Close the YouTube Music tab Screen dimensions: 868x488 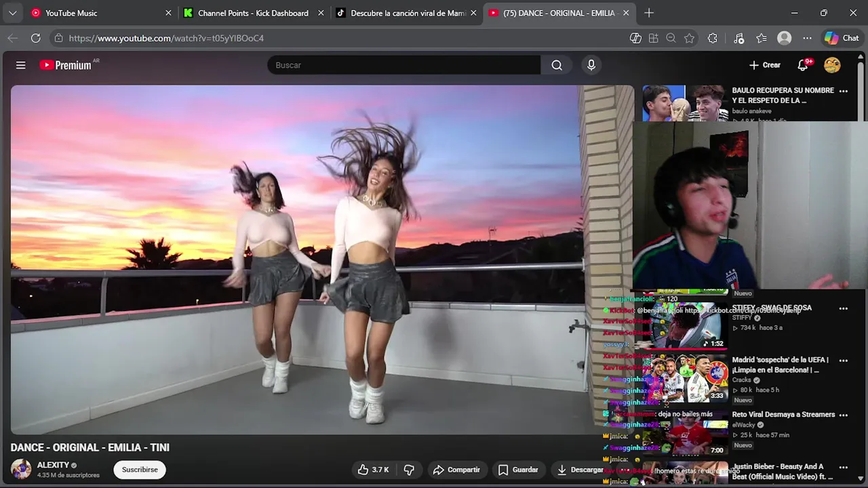(x=168, y=13)
